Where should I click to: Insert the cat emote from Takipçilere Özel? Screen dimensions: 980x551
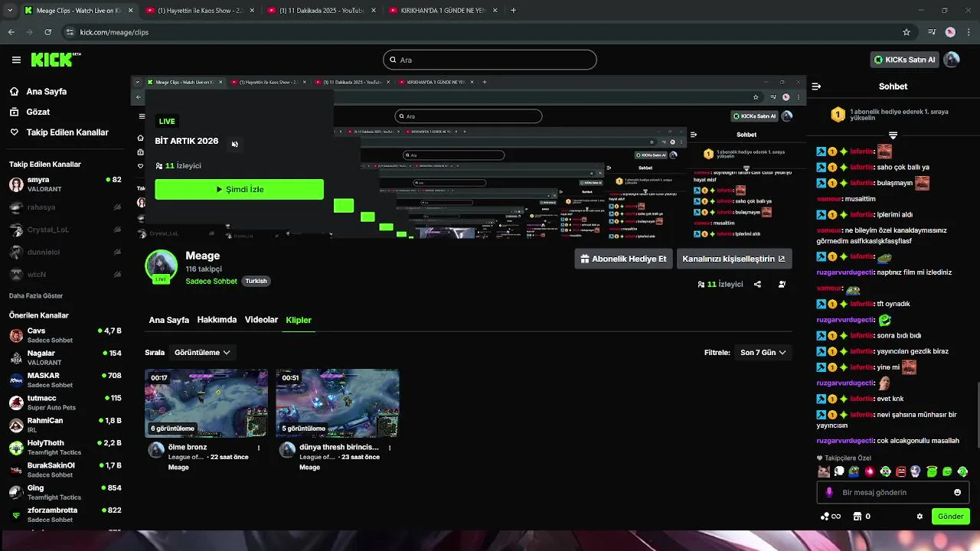click(824, 471)
